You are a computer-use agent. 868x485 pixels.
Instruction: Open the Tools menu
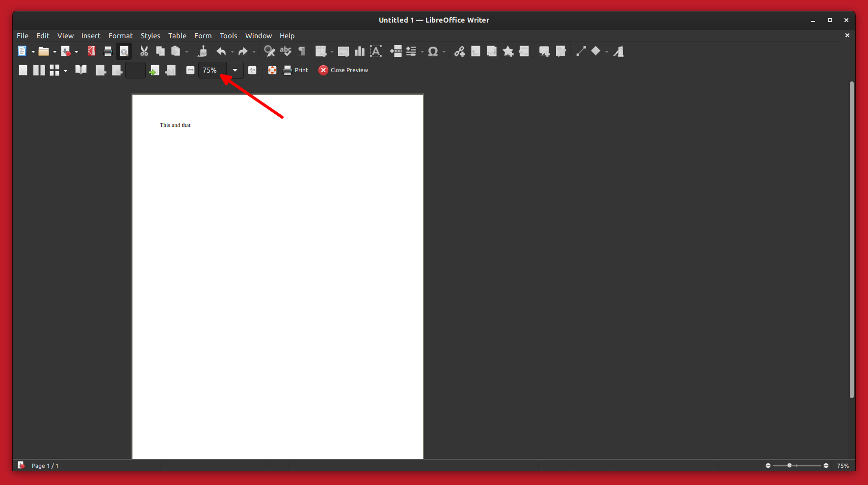[228, 36]
